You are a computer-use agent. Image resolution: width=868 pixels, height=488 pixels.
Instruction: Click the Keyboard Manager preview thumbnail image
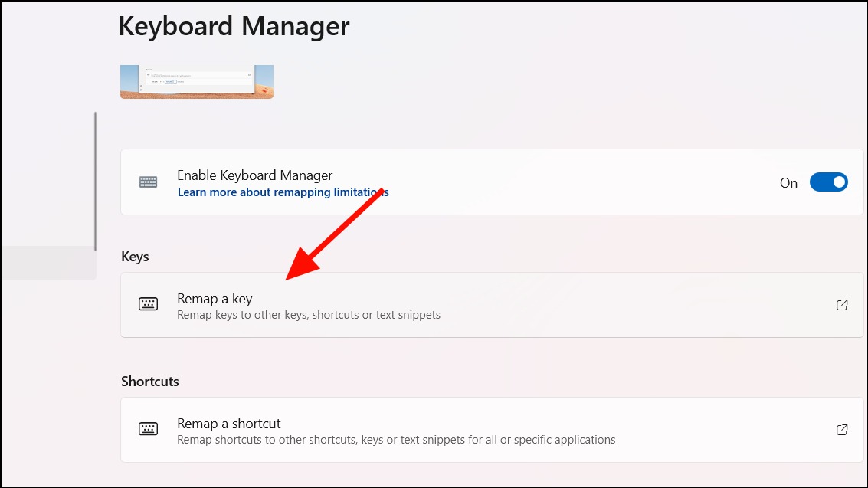(197, 82)
